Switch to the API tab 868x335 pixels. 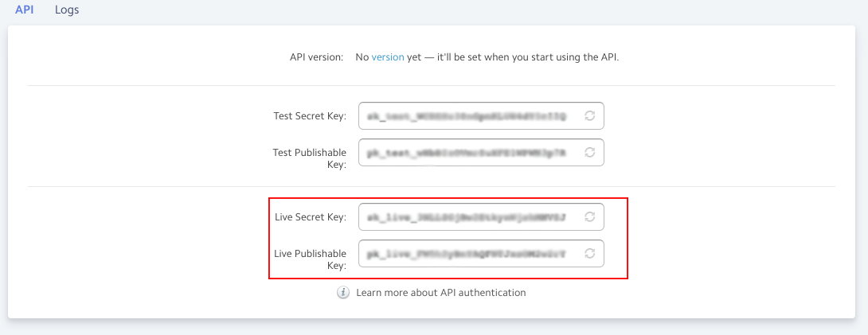coord(24,10)
